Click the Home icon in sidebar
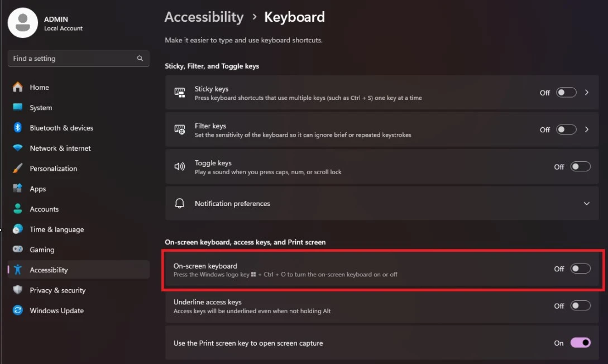The height and width of the screenshot is (364, 608). click(x=18, y=87)
